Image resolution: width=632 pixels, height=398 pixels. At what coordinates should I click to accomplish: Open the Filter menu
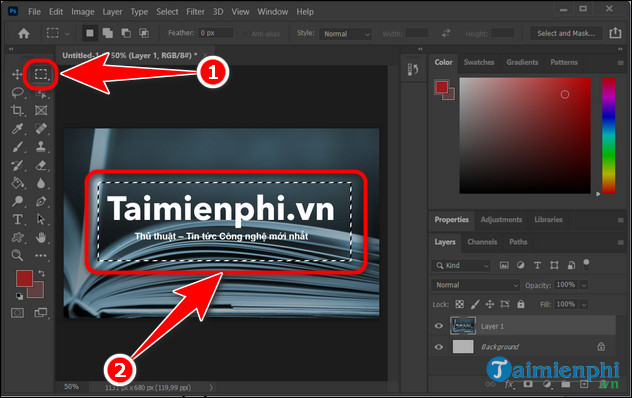click(195, 12)
